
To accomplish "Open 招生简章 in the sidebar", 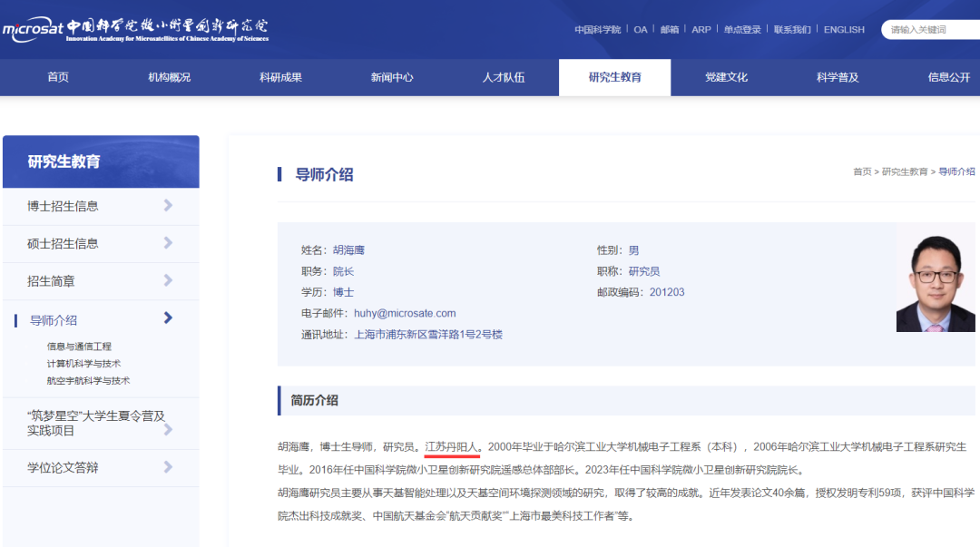I will coord(51,281).
